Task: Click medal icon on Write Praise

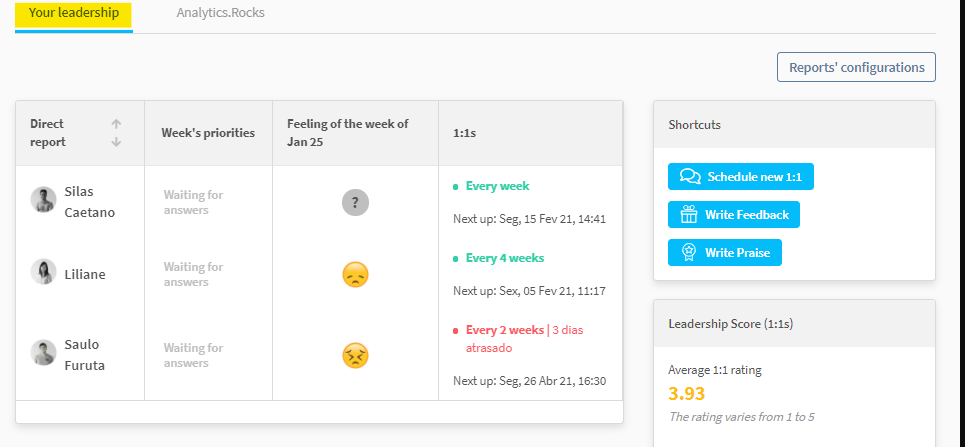Action: click(689, 252)
